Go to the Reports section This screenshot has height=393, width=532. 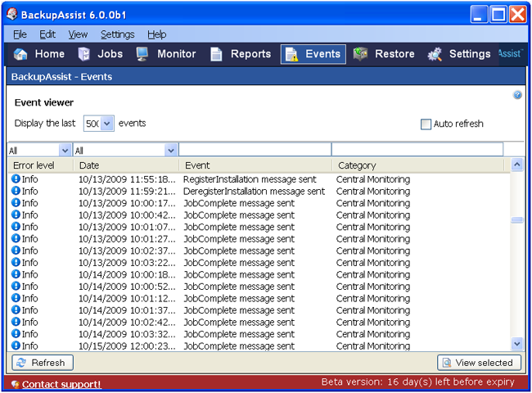click(x=241, y=54)
